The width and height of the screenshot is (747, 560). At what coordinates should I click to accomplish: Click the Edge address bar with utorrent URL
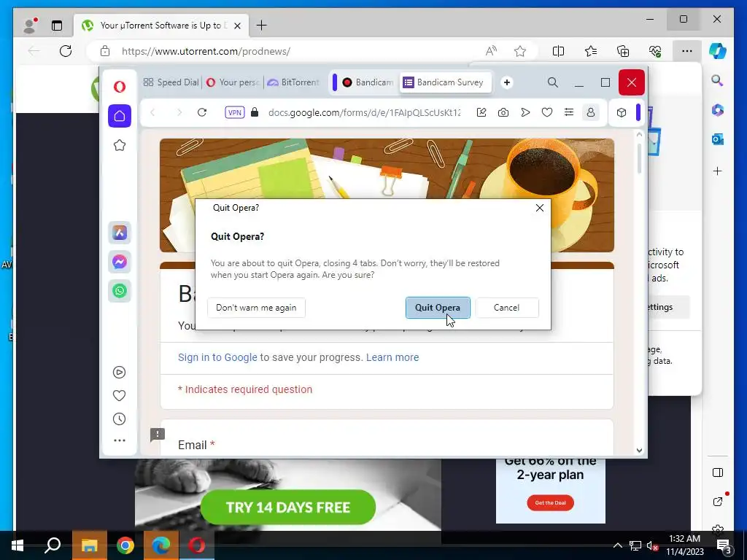(206, 51)
